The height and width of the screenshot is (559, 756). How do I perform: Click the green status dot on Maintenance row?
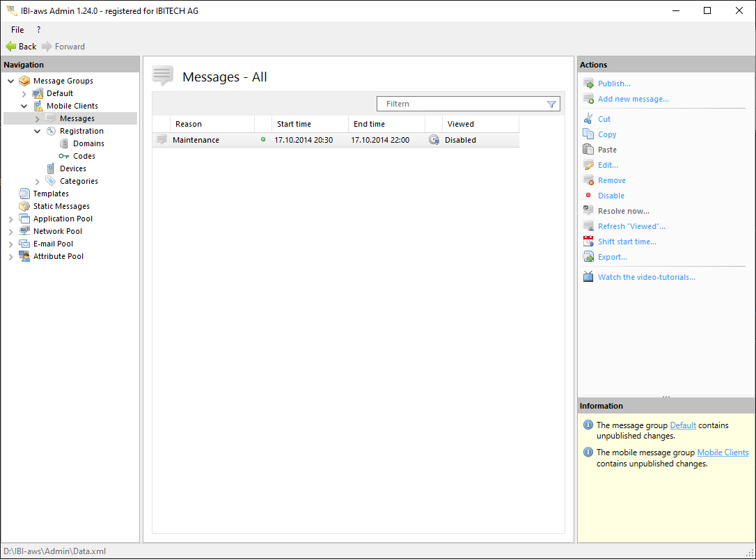263,140
